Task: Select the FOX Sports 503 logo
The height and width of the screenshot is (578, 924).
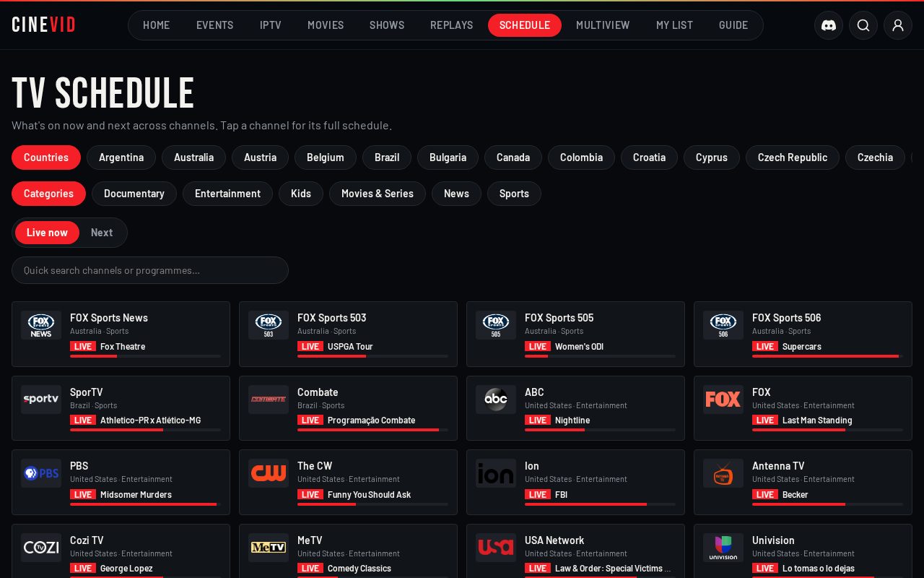Action: point(269,325)
